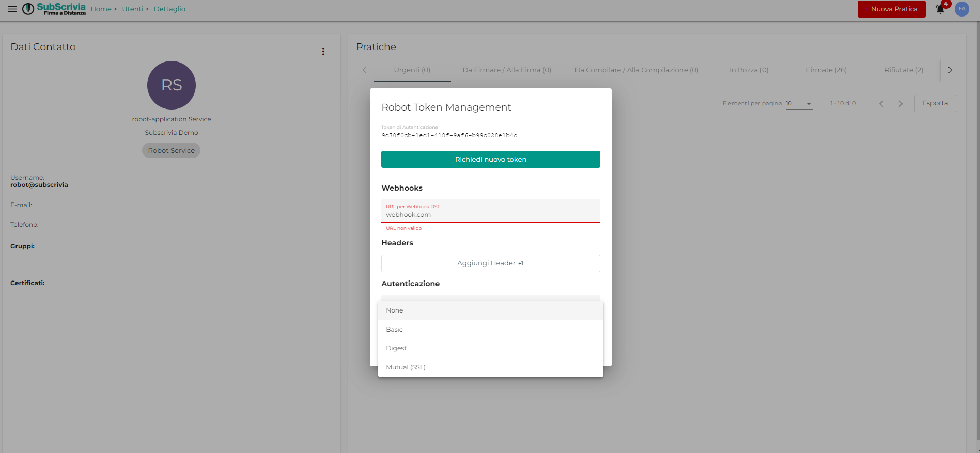This screenshot has height=453, width=980.
Task: Open contact options three-dot menu
Action: coord(323,52)
